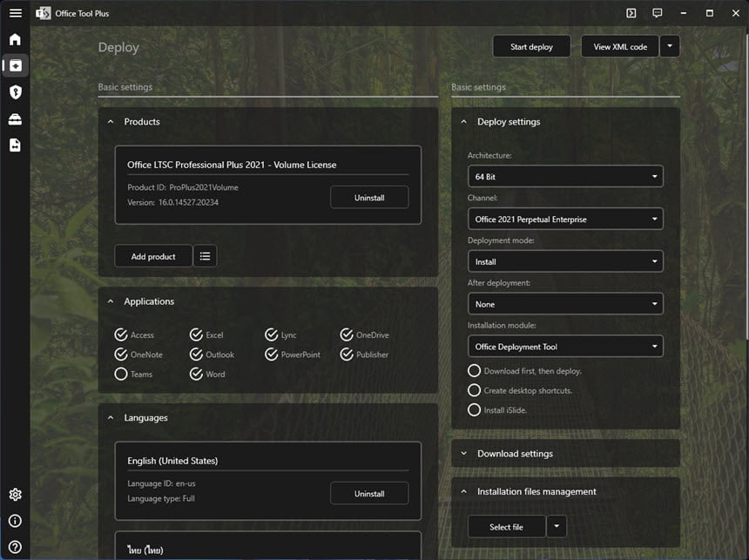Image resolution: width=749 pixels, height=560 pixels.
Task: Open dropdown arrow beside Select file
Action: click(557, 527)
